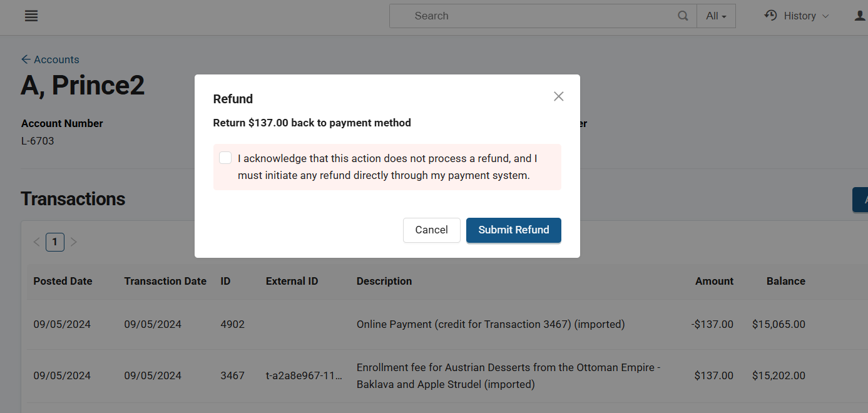
Task: Select page 1 in transactions pagination
Action: [55, 242]
